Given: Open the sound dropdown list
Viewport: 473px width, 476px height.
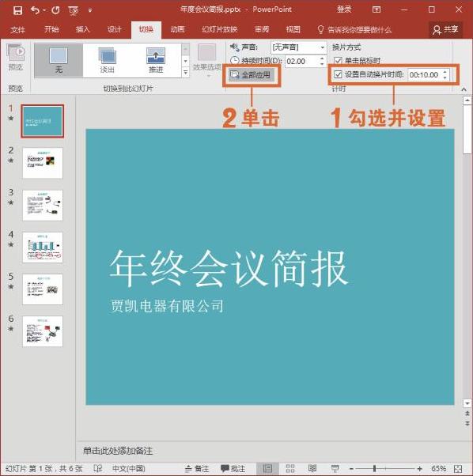Looking at the screenshot, I should (x=322, y=47).
